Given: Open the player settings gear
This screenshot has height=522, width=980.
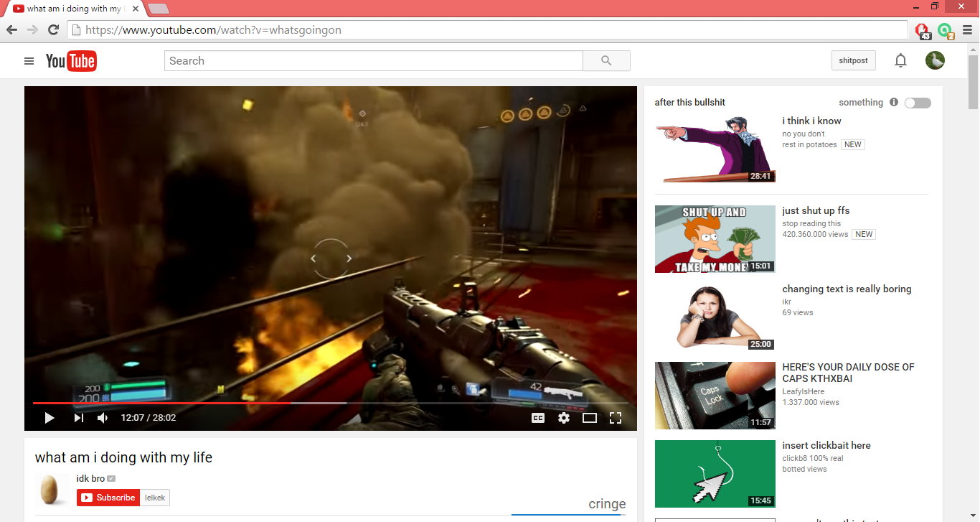Looking at the screenshot, I should click(x=564, y=417).
